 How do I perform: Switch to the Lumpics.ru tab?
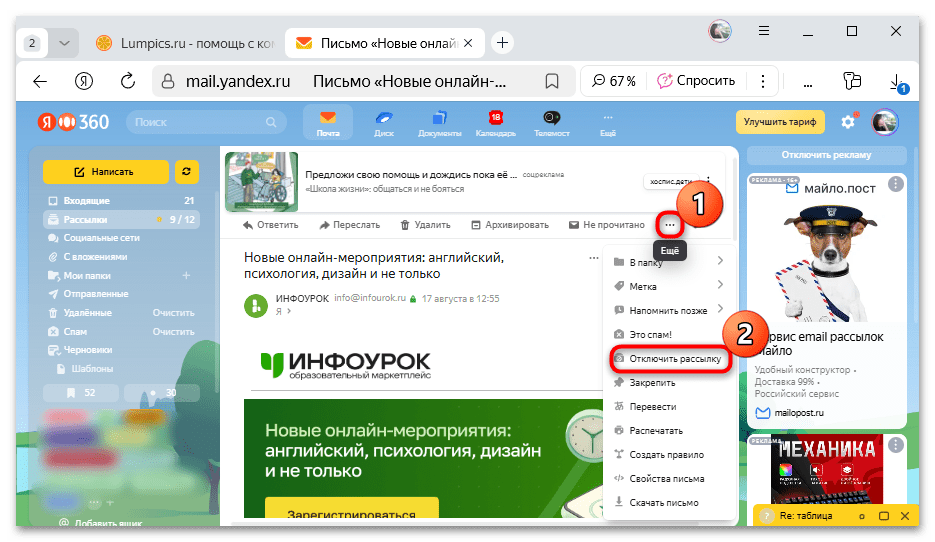(x=185, y=43)
